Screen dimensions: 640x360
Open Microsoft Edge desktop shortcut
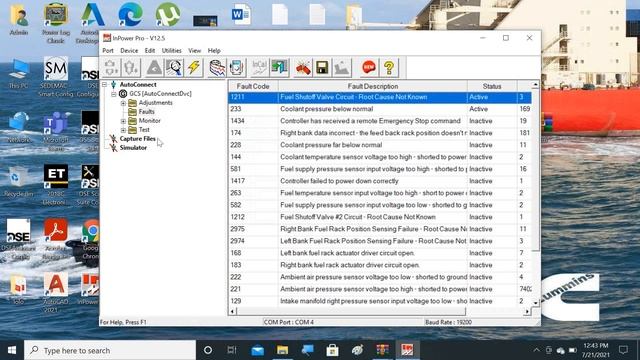131,15
